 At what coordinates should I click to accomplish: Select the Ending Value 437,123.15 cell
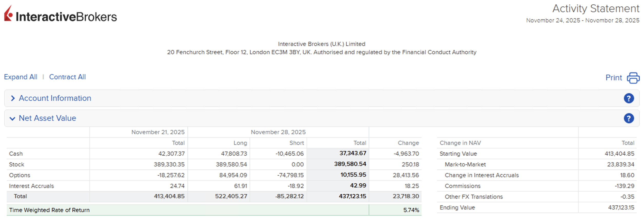coord(621,207)
